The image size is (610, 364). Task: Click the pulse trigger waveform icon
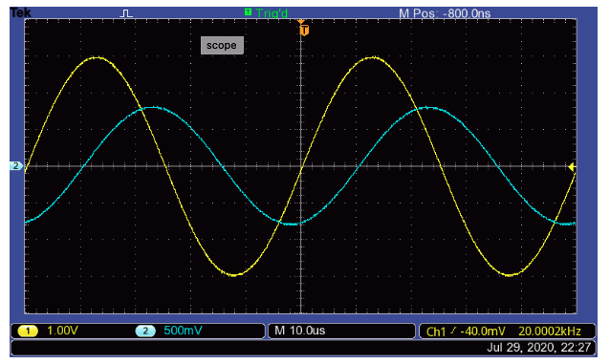[x=126, y=13]
